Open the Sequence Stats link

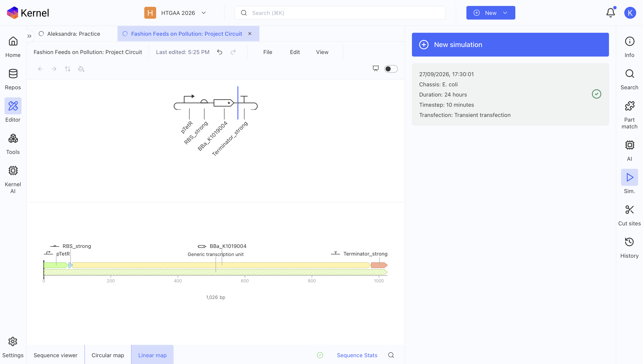pos(357,355)
